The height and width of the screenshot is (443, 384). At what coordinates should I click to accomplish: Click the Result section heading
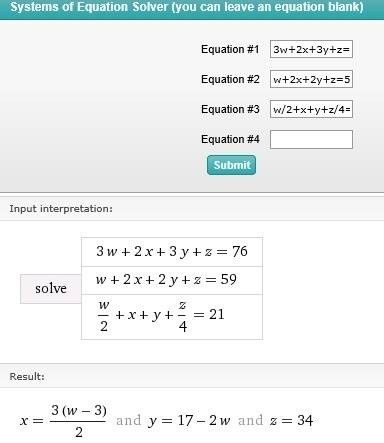[27, 377]
